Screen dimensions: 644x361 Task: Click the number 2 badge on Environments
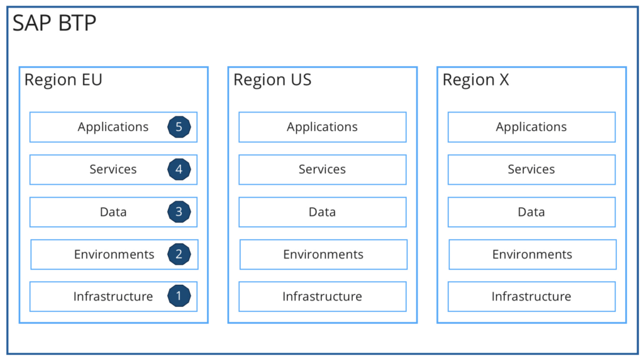point(179,254)
